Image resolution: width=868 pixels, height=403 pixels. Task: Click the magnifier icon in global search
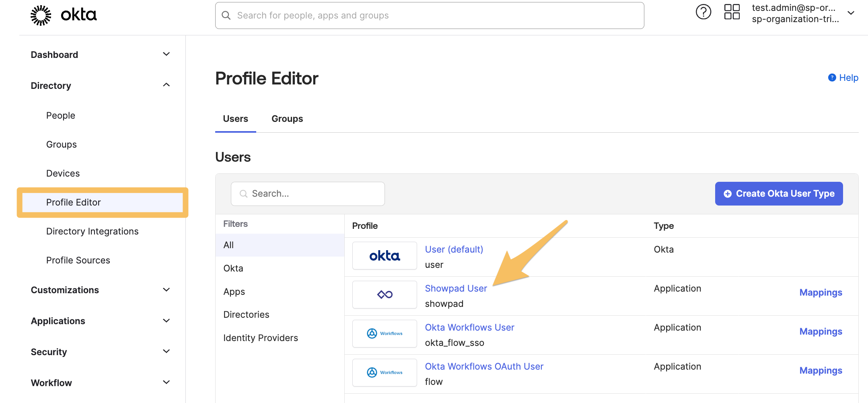tap(226, 15)
